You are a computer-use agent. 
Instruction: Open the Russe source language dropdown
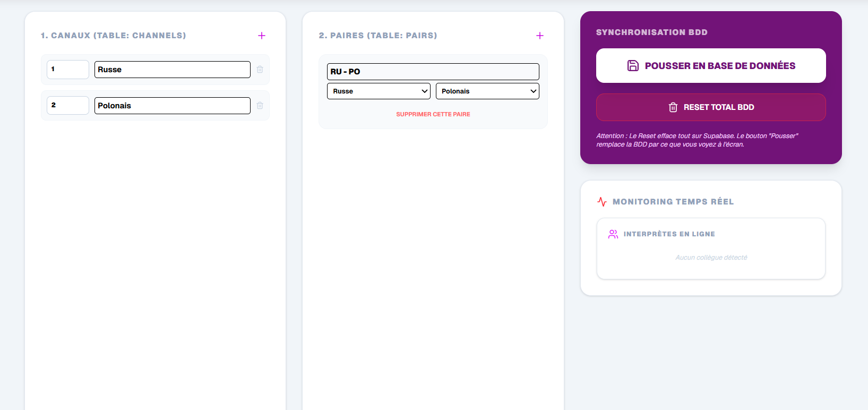coord(379,91)
